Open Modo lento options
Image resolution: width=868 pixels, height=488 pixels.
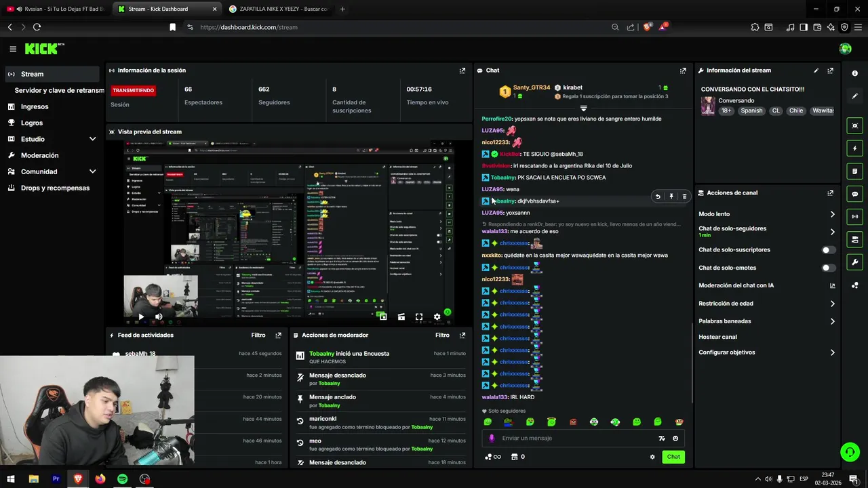(x=767, y=214)
